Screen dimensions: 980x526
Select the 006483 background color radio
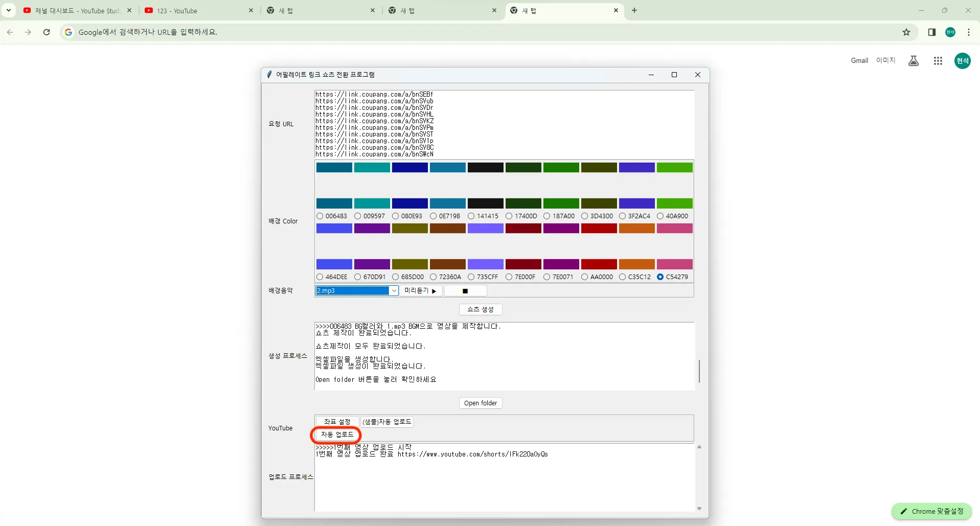pyautogui.click(x=320, y=216)
